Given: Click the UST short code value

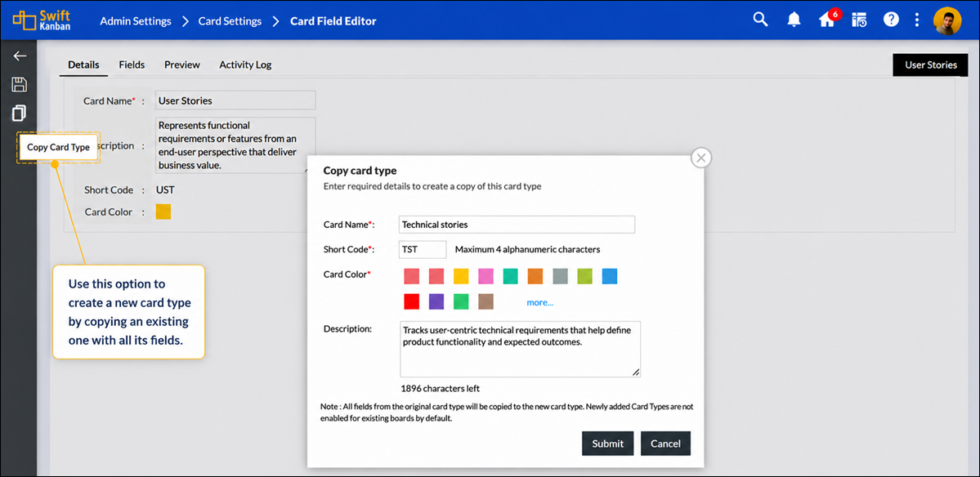Looking at the screenshot, I should pyautogui.click(x=166, y=189).
